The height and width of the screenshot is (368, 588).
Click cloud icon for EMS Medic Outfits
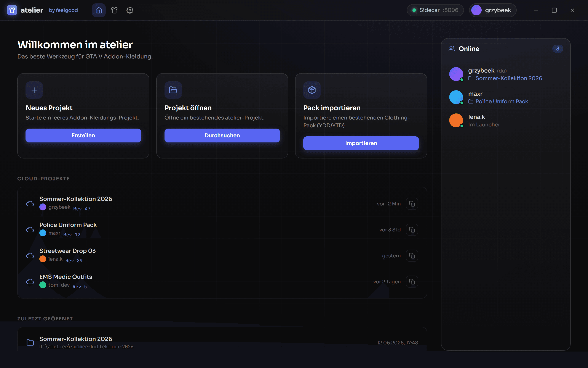coord(30,282)
